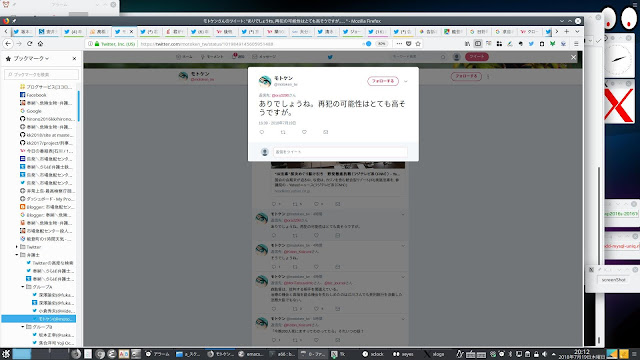Click the red ツイート button in Twitter's header
The width and height of the screenshot is (640, 360).
[x=477, y=57]
